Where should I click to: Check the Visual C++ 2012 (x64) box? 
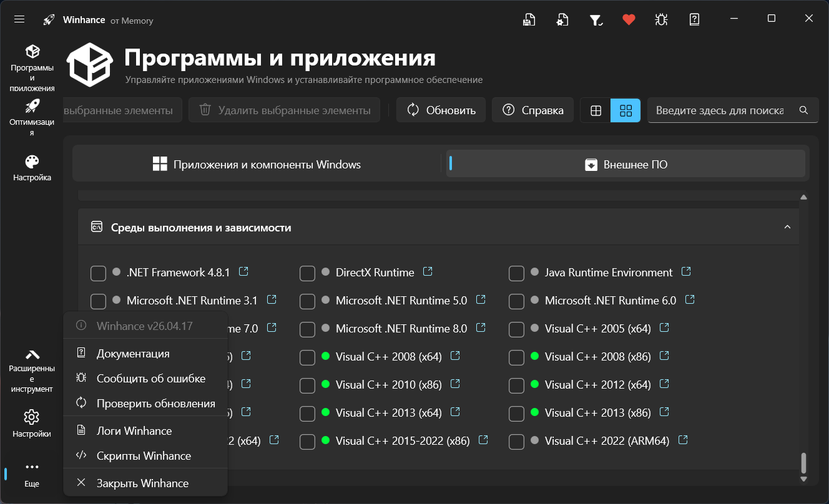[x=516, y=385]
